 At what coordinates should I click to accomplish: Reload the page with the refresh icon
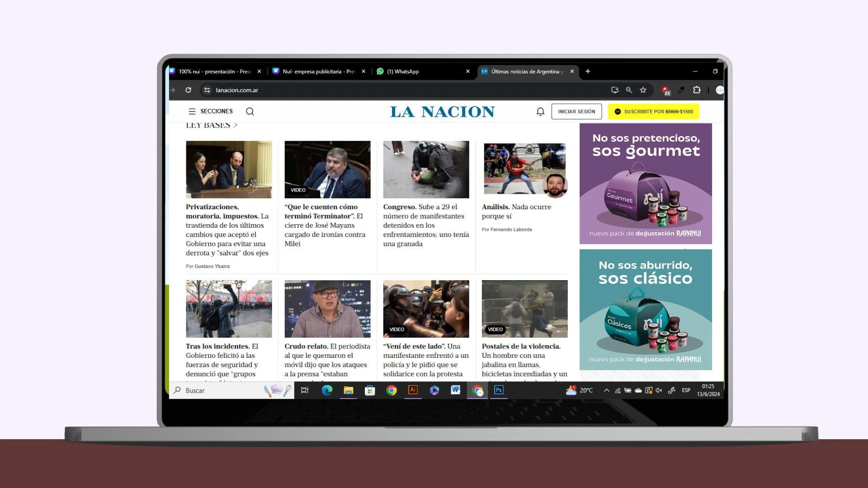pyautogui.click(x=188, y=90)
